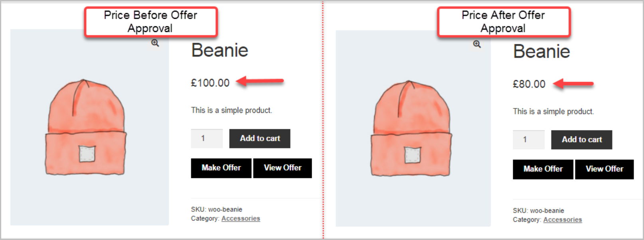This screenshot has height=240, width=644.
Task: Select the Beanie product title on the right
Action: [x=541, y=51]
